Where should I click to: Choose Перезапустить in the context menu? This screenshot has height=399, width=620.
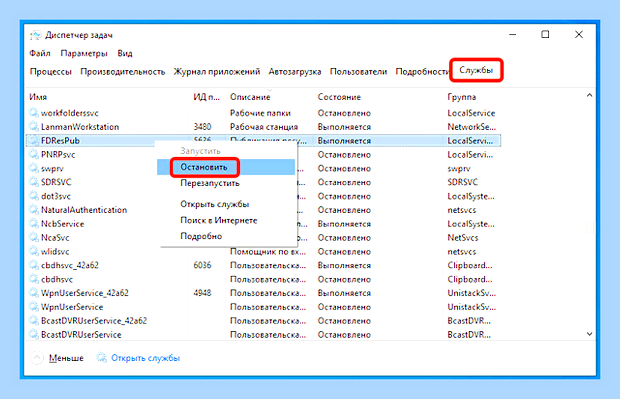click(210, 183)
